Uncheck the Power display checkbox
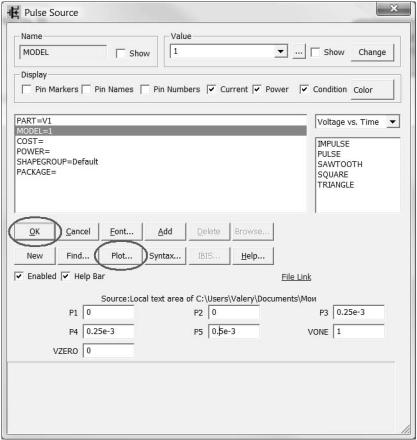Screen dimensions: 417x440 point(257,89)
